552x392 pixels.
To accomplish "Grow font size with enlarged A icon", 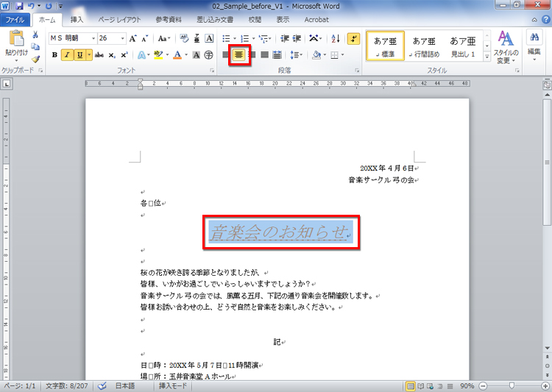I will point(132,38).
